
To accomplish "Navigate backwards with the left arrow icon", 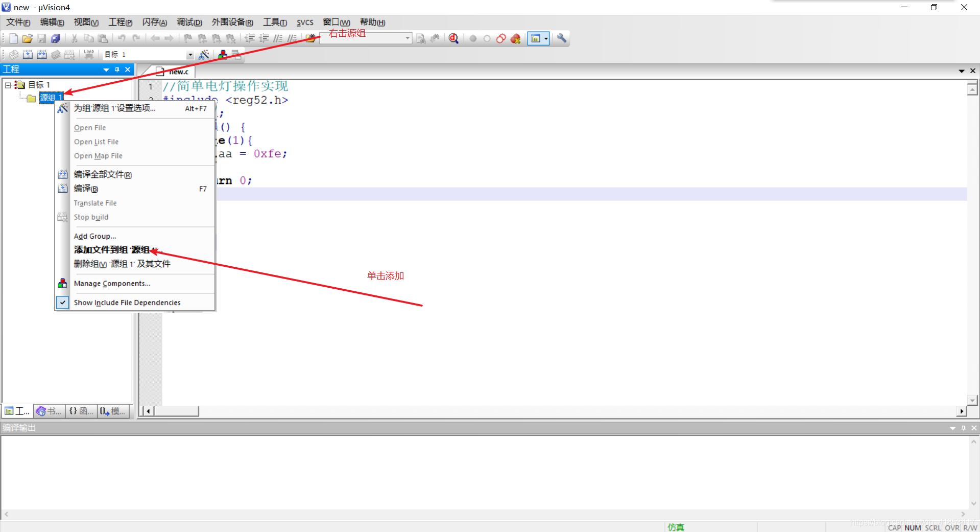I will click(155, 38).
